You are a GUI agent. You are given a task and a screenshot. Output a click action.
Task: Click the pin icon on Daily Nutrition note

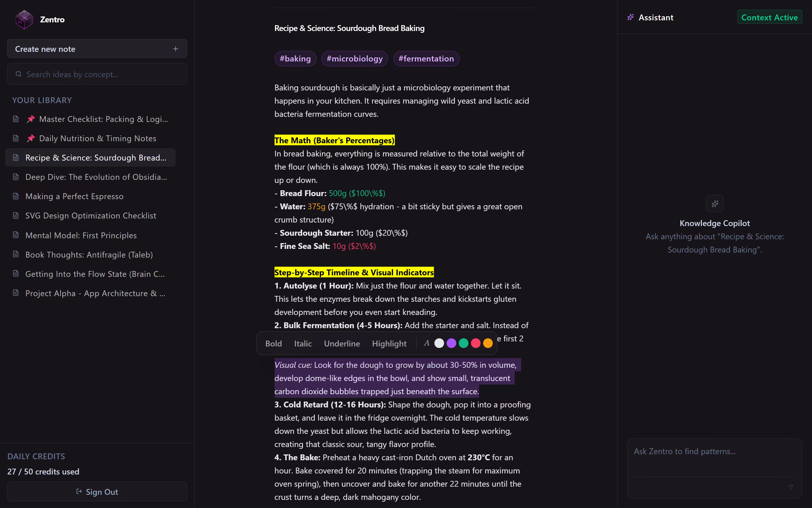click(31, 138)
